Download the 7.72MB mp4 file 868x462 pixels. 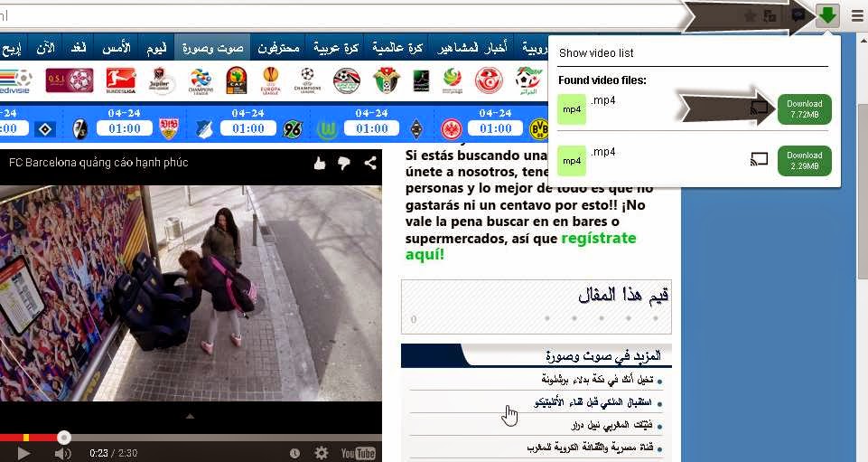pyautogui.click(x=805, y=109)
